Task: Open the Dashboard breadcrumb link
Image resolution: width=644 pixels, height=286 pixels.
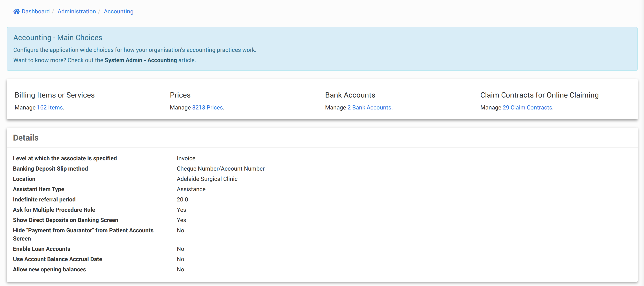Action: (36, 12)
